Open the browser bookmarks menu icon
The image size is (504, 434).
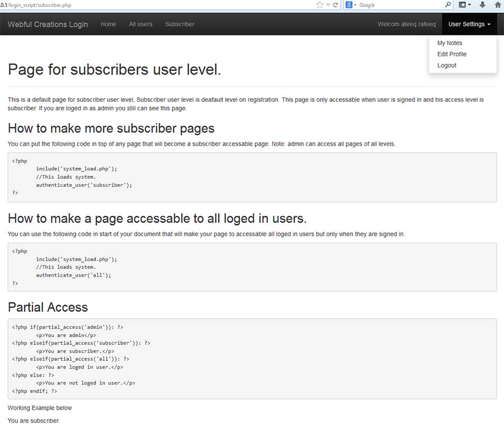(x=463, y=5)
